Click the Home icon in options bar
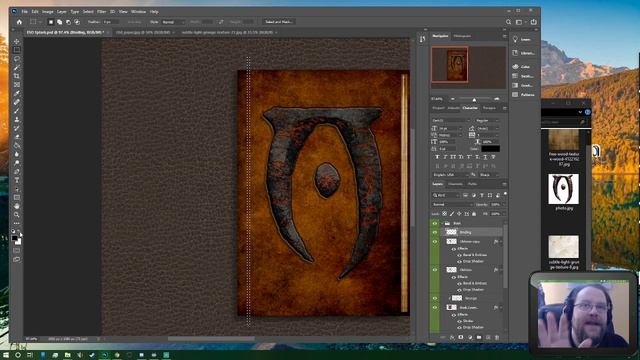This screenshot has width=640, height=360. point(19,22)
